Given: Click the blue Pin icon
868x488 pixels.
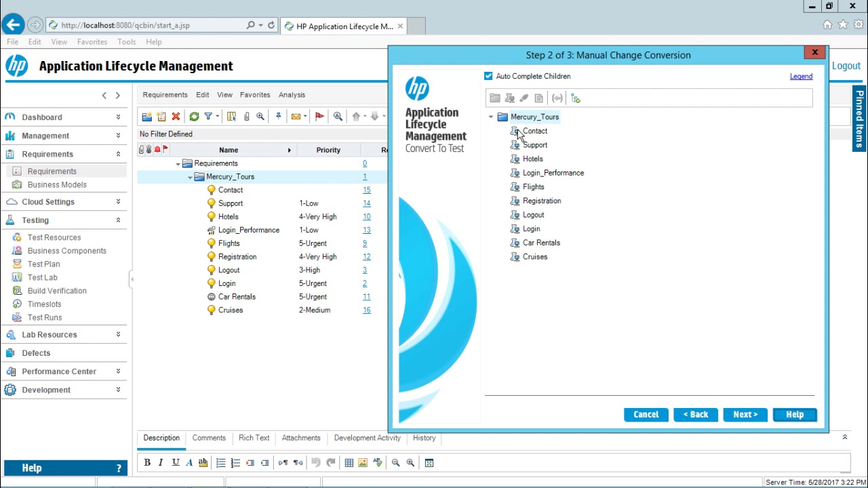Looking at the screenshot, I should [x=278, y=117].
